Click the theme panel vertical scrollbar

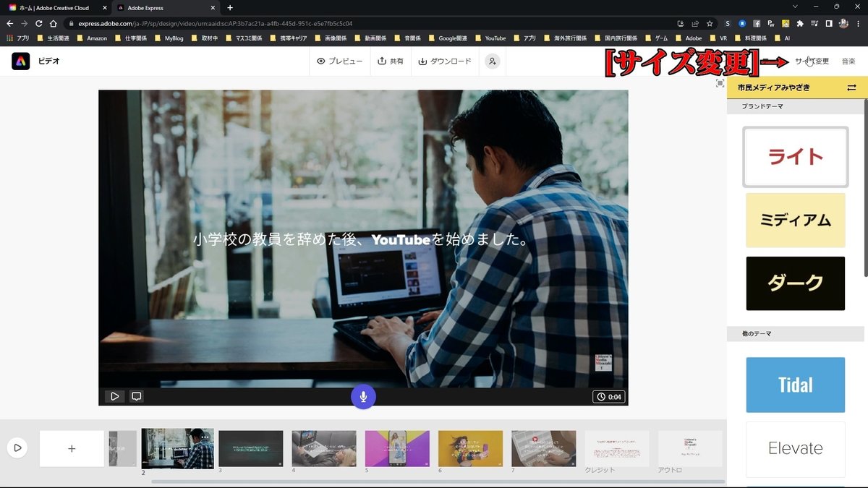(x=865, y=188)
